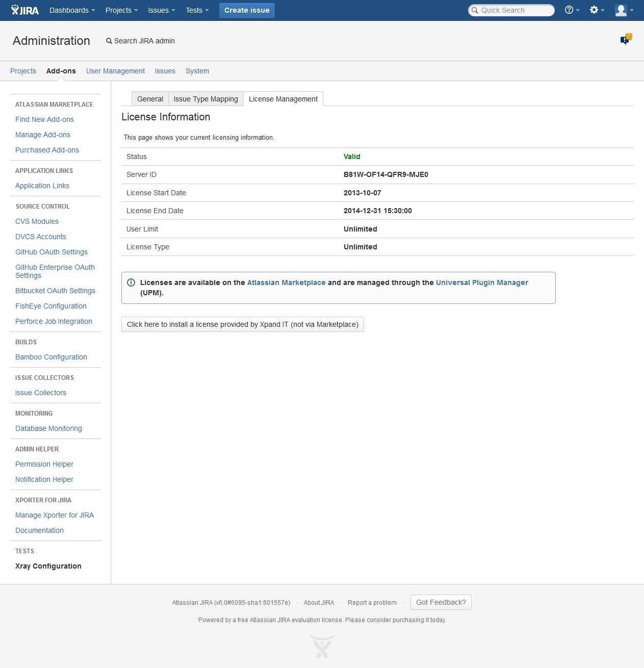Viewport: 644px width, 668px height.
Task: Open the Issues admin tab
Action: (165, 71)
